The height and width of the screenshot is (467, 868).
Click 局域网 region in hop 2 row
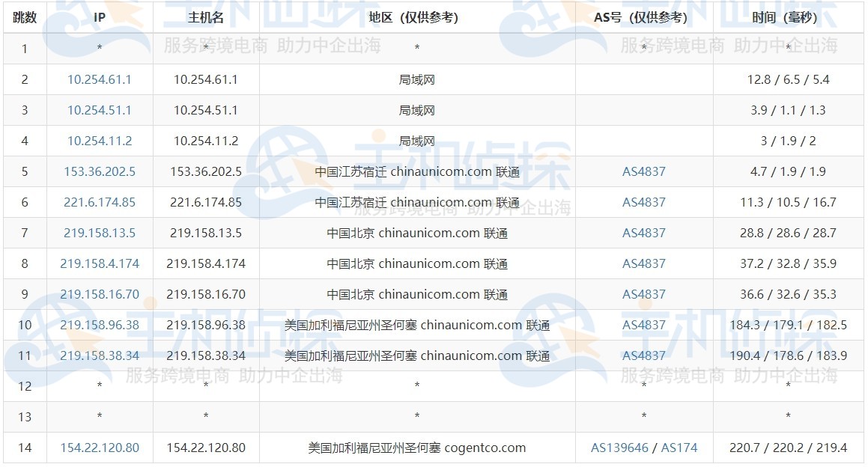pos(417,79)
